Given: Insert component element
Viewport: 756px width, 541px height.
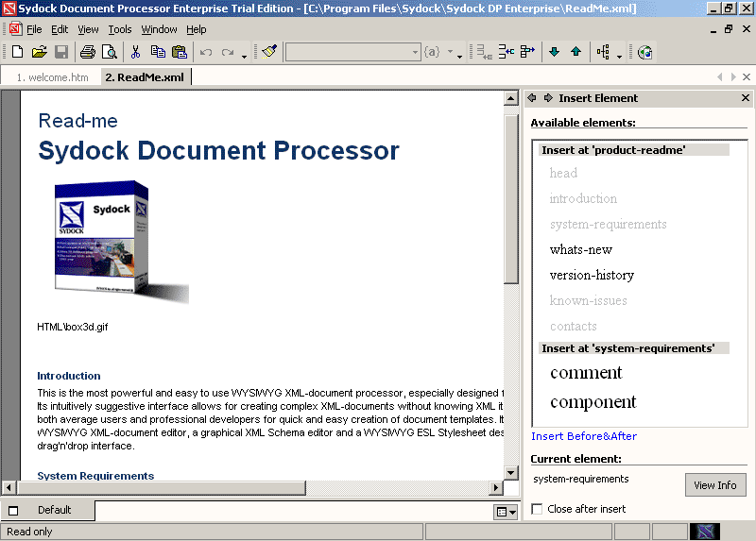Looking at the screenshot, I should pos(593,402).
